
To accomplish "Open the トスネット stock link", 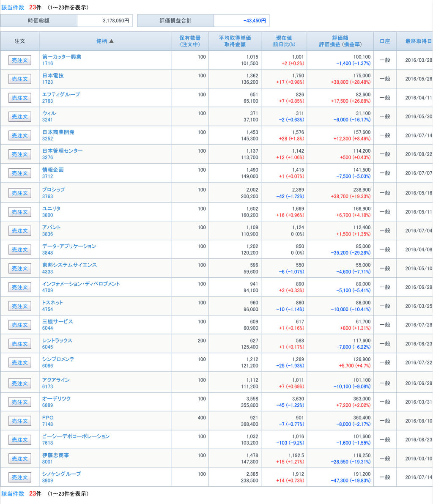I will coord(53,302).
